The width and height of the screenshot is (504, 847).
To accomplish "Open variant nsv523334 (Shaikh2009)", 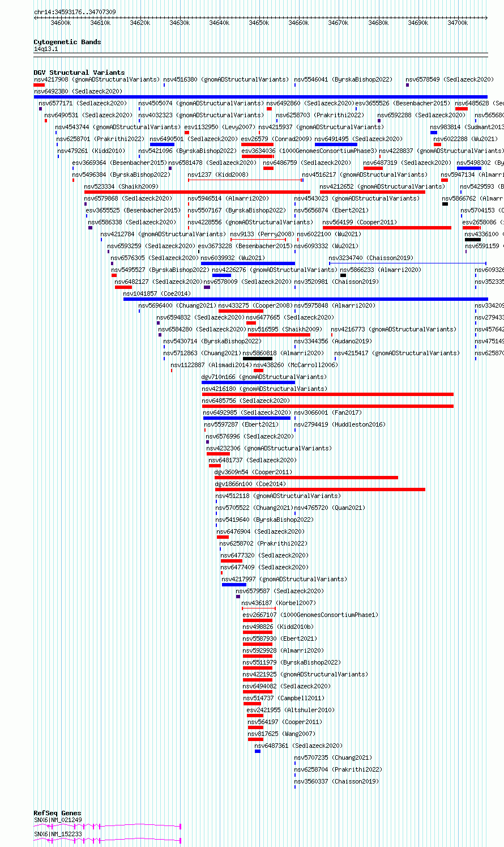I will (x=121, y=186).
